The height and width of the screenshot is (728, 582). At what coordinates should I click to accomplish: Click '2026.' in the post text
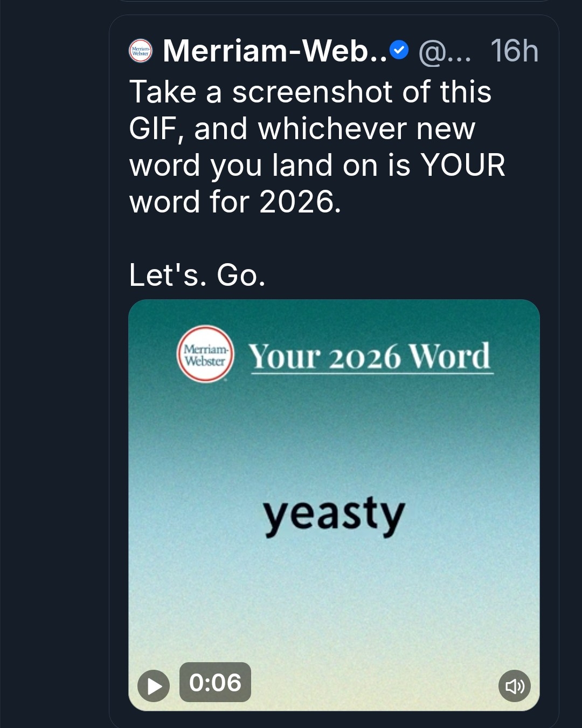[300, 202]
